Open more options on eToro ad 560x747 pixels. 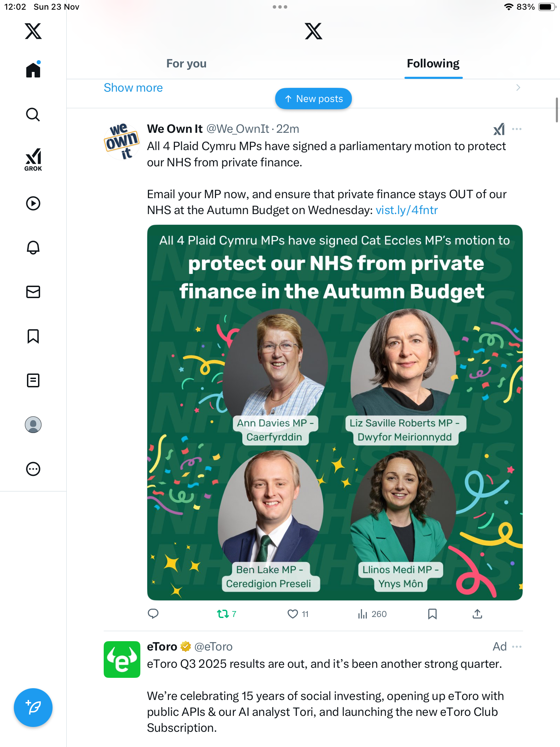(517, 646)
